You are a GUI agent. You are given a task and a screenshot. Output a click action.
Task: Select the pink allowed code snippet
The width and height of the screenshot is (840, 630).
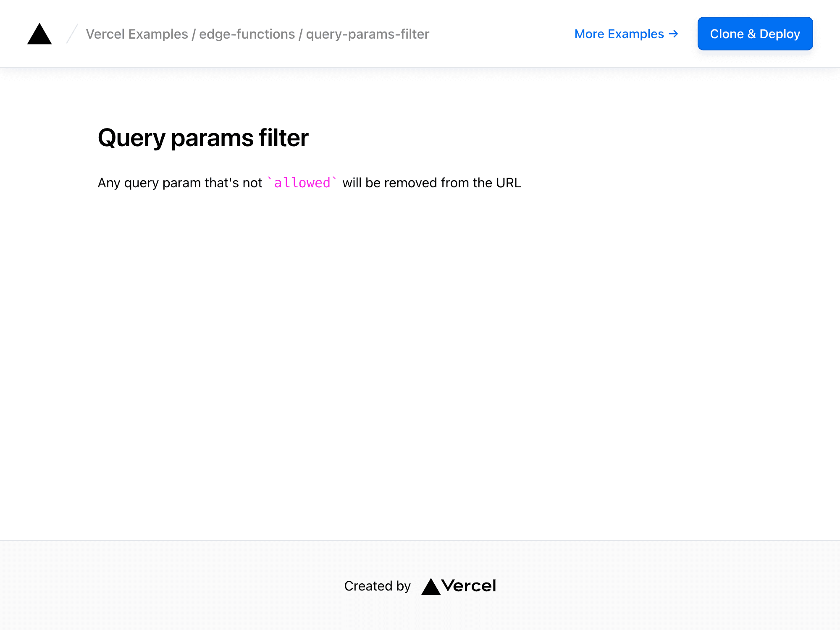click(302, 183)
